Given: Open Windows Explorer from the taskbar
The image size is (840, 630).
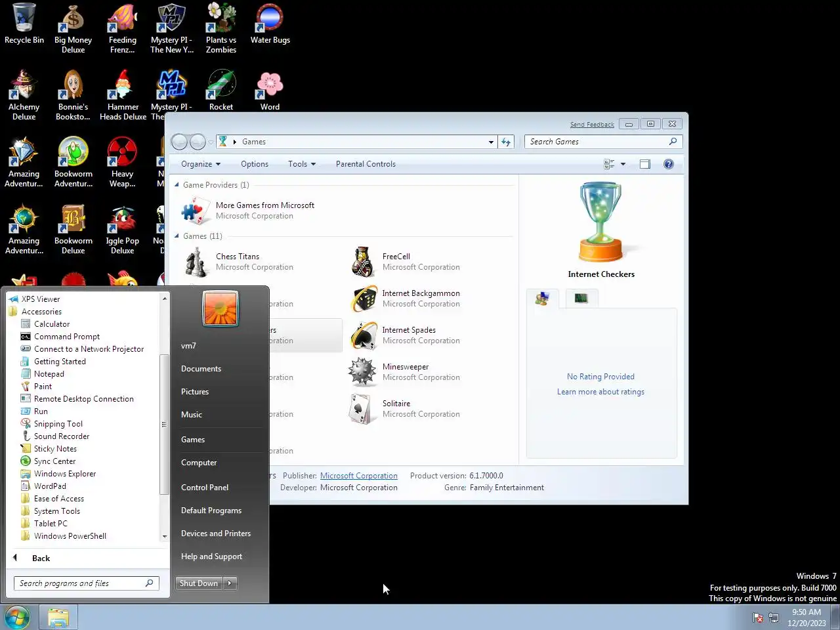Looking at the screenshot, I should [58, 618].
